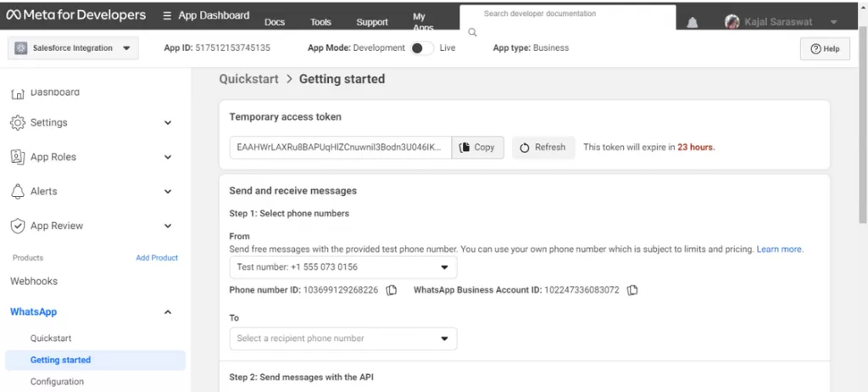Image resolution: width=868 pixels, height=392 pixels.
Task: Open the Docs menu
Action: [x=275, y=22]
